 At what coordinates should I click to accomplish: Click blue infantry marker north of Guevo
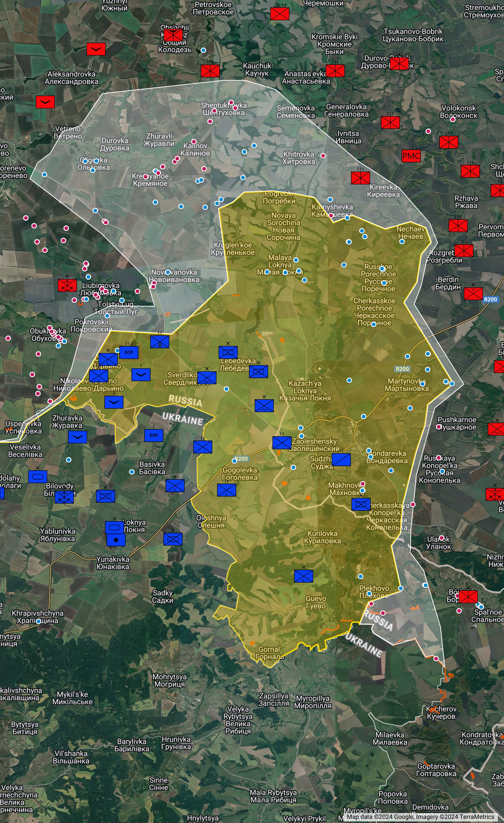tap(303, 576)
